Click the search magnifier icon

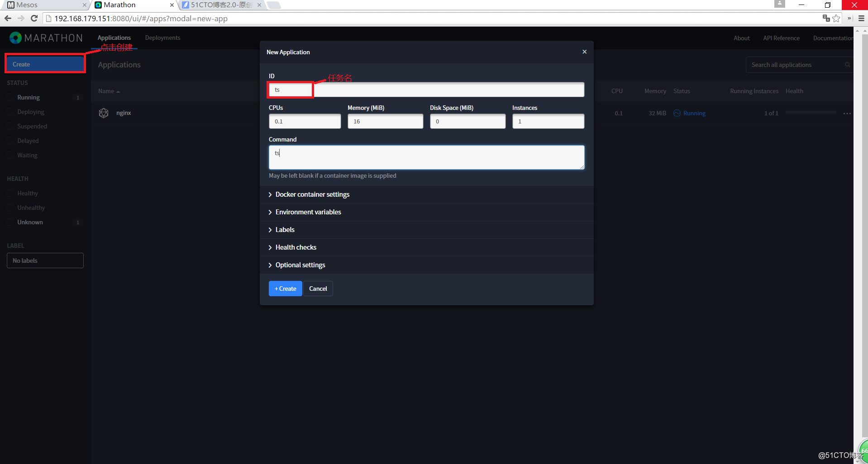point(847,65)
